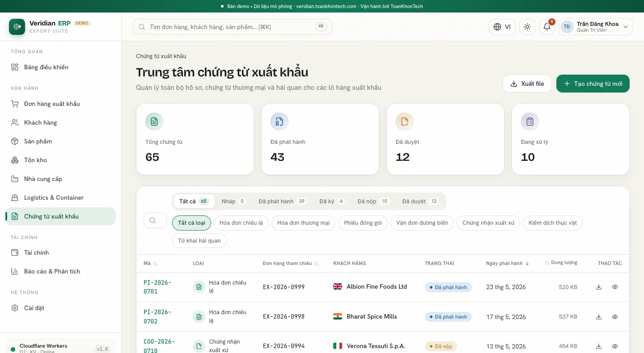The image size is (644, 353).
Task: Click the Đang xử lý card icon
Action: pos(530,122)
